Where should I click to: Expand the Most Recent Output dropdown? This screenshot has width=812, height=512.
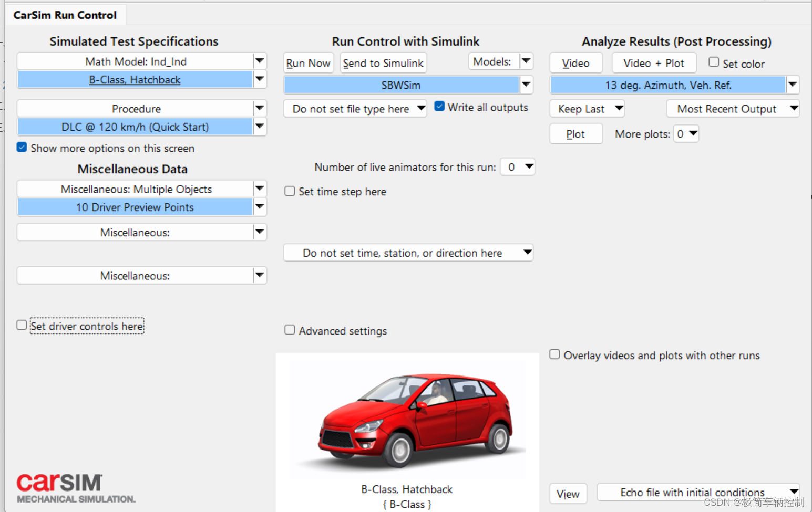point(733,109)
